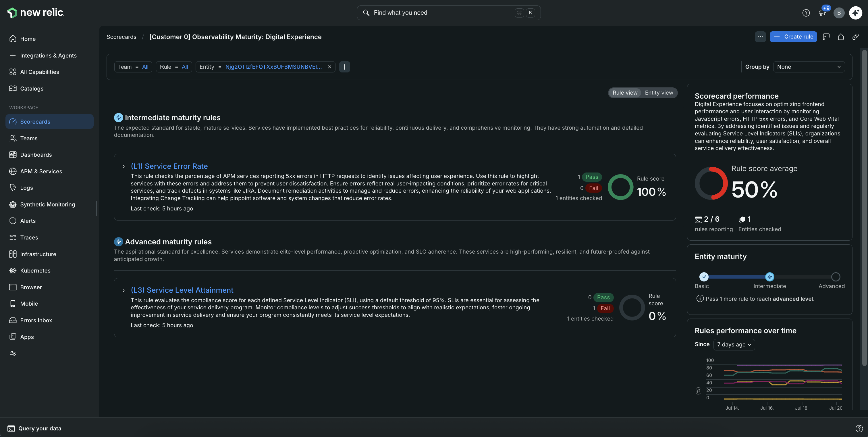868x437 pixels.
Task: Click the Apps sidebar icon
Action: (x=13, y=337)
